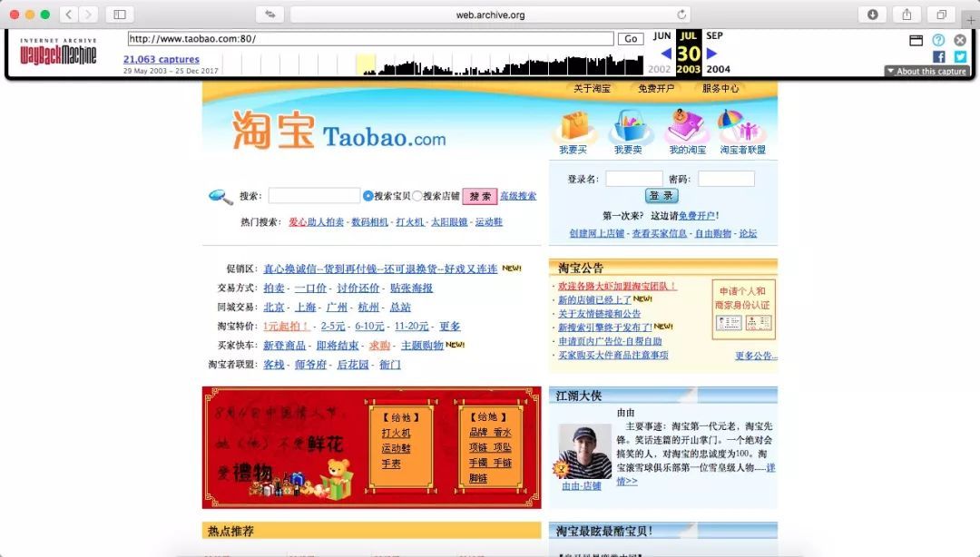This screenshot has height=557, width=980.
Task: Select 搜索宝贝 radio button
Action: tap(368, 196)
